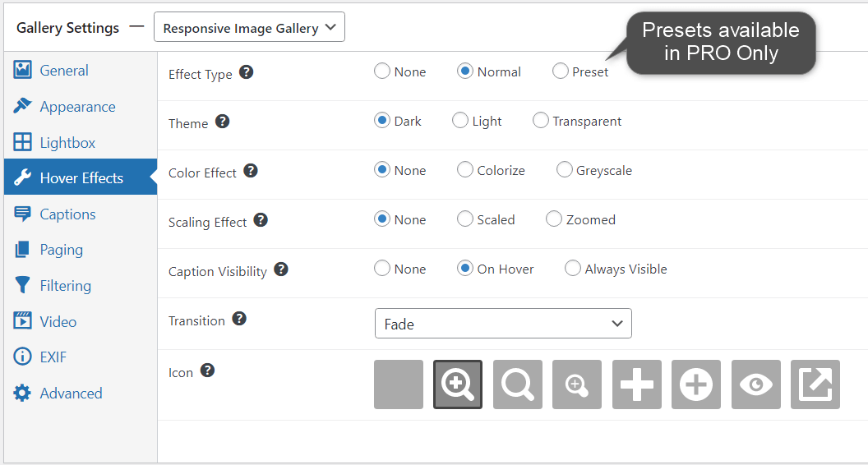Select the blank no-icon option

click(x=399, y=384)
